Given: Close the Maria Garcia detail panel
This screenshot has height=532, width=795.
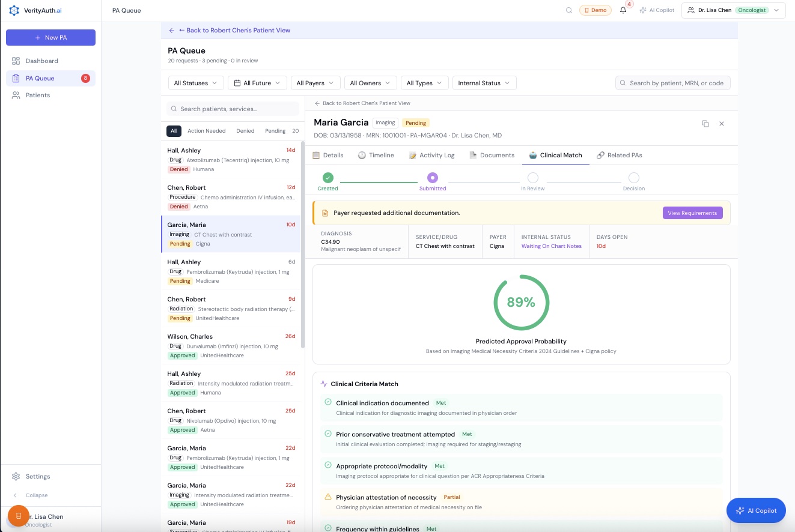Looking at the screenshot, I should tap(722, 124).
